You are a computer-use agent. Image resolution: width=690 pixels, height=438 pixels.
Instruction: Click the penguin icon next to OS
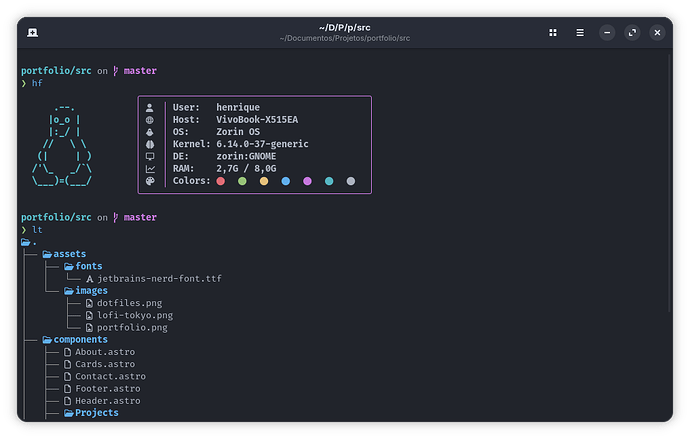coord(150,132)
